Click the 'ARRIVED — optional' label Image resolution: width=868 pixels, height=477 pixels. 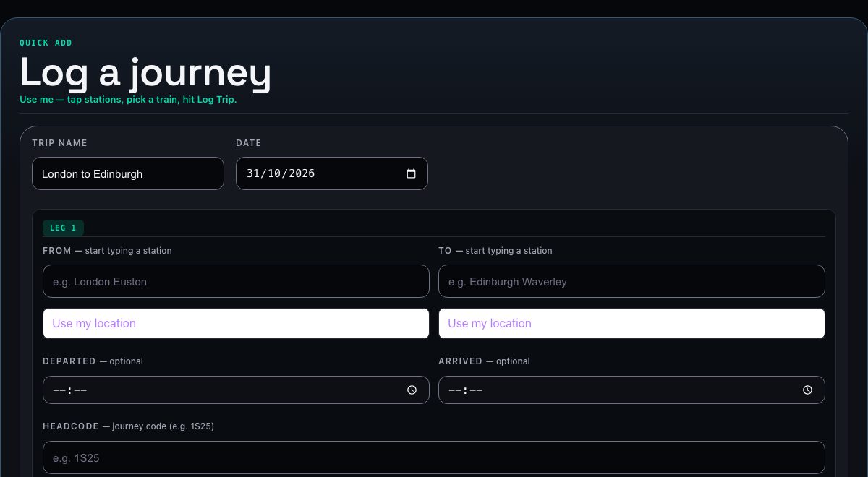tap(484, 361)
